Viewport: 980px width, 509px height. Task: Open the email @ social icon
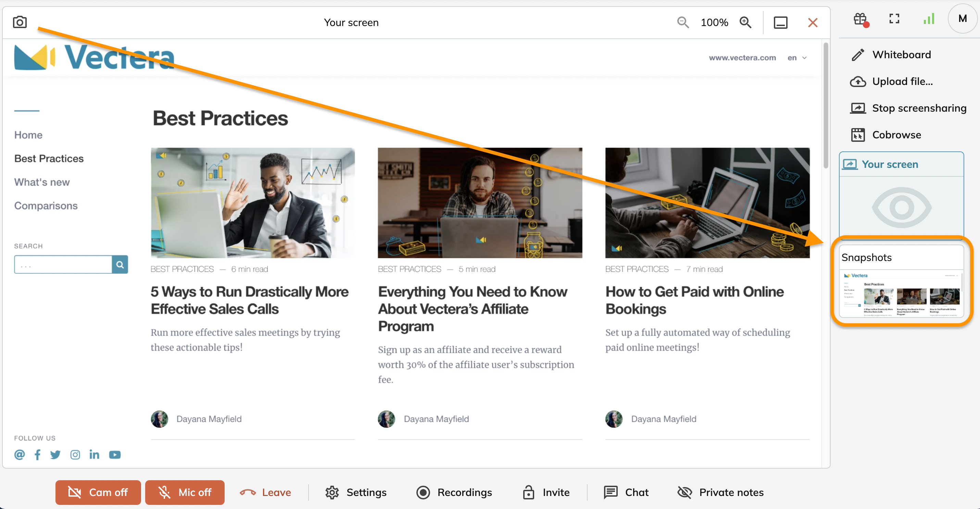tap(20, 455)
